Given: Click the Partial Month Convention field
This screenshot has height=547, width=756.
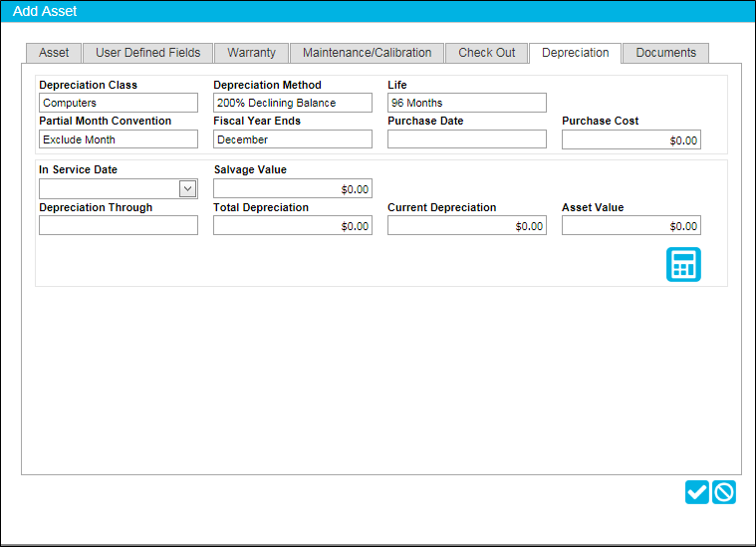Looking at the screenshot, I should 119,139.
